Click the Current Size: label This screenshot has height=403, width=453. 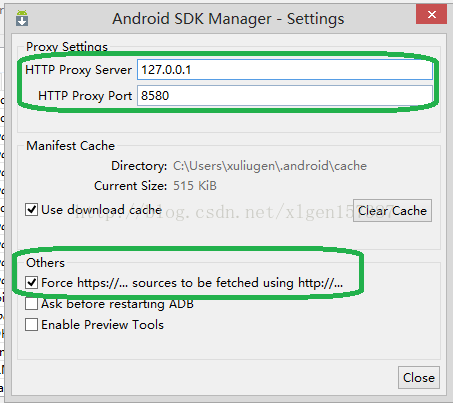(130, 186)
